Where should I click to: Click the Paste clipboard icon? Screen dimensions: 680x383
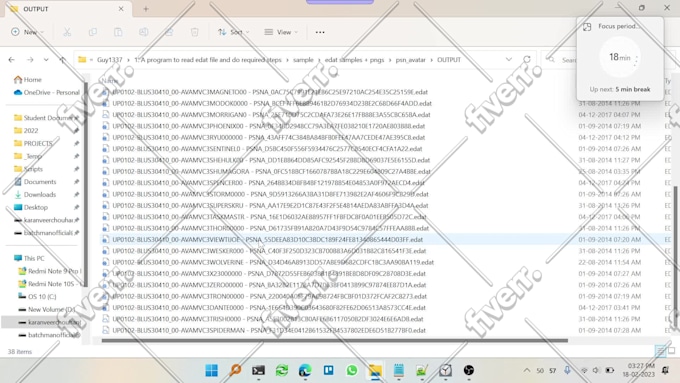click(x=118, y=32)
